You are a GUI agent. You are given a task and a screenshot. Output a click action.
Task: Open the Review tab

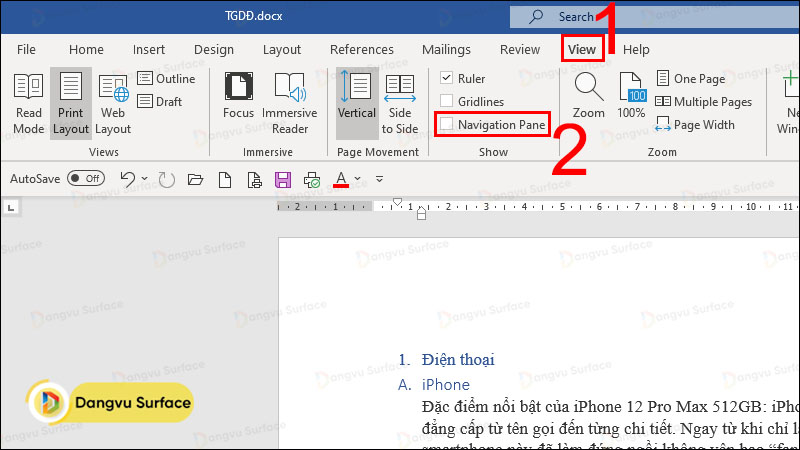[519, 49]
